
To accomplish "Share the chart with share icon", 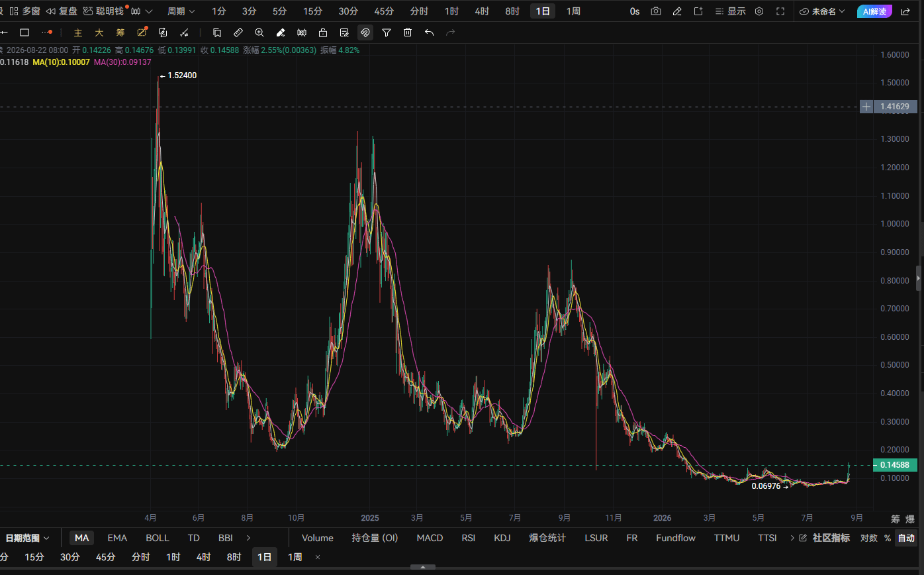I will (905, 11).
